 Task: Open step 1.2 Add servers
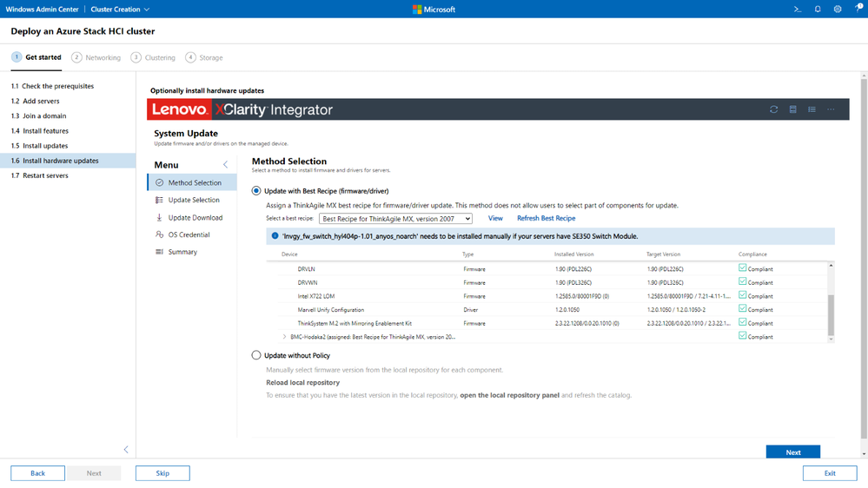click(68, 101)
